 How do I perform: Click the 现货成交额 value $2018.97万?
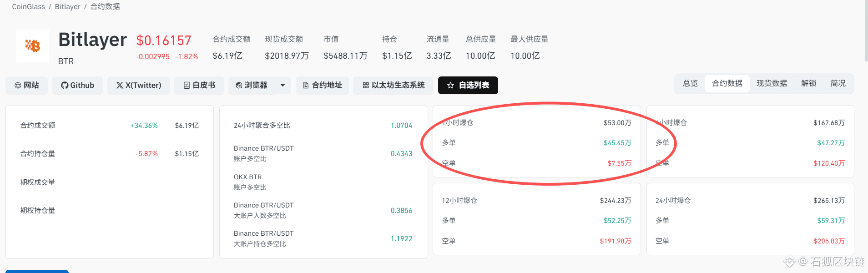click(x=287, y=56)
